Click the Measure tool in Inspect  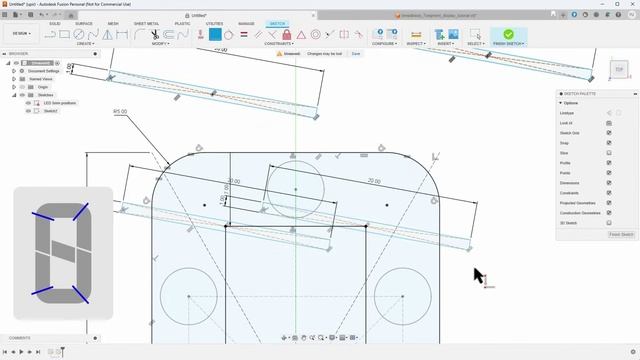(x=416, y=35)
